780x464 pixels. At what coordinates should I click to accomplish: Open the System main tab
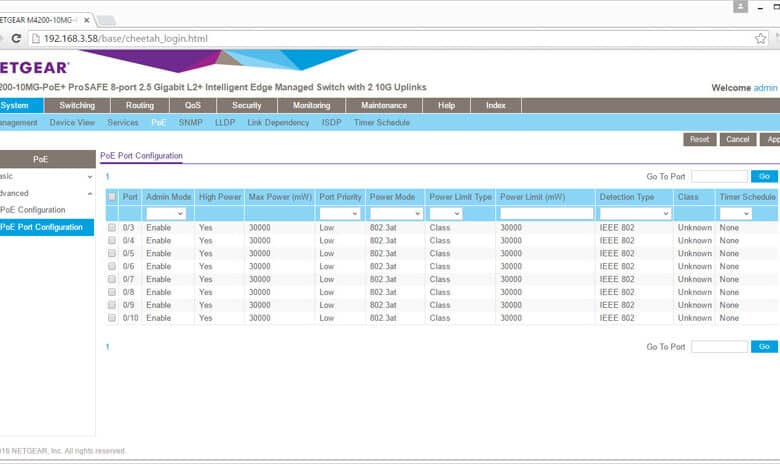pyautogui.click(x=21, y=105)
